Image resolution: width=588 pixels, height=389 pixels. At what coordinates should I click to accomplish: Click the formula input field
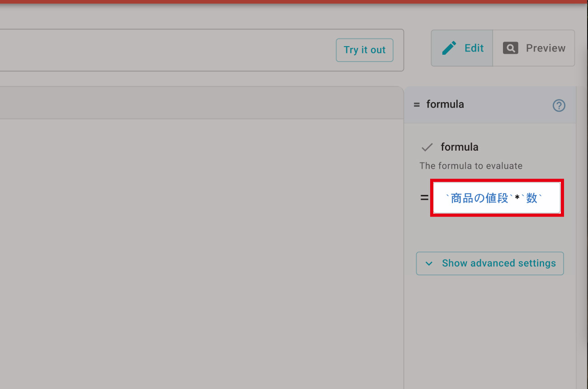click(x=497, y=198)
